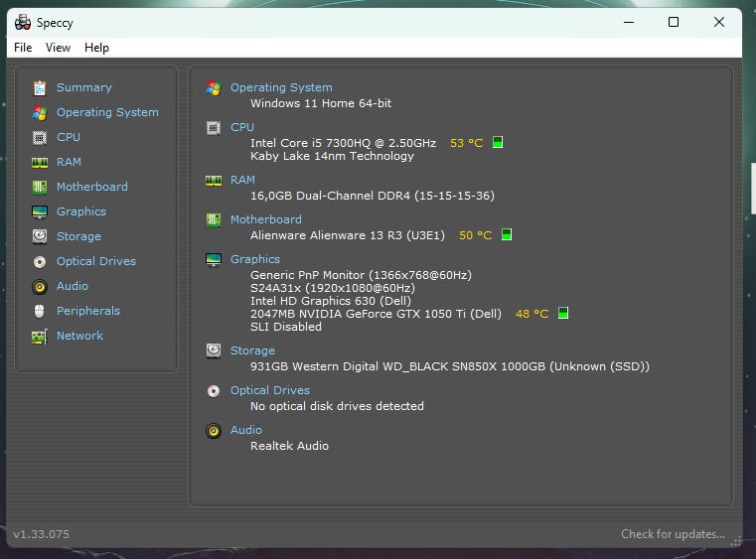Screen dimensions: 756x559
Task: Click the speaker icon beside Audio heading
Action: pyautogui.click(x=214, y=431)
